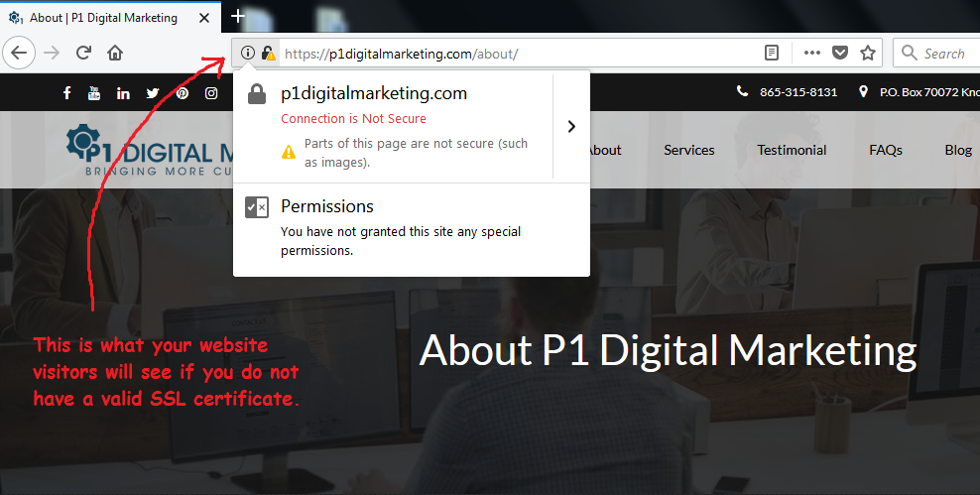Click the site information icon in address bar
Viewport: 980px width, 495px height.
[x=248, y=54]
